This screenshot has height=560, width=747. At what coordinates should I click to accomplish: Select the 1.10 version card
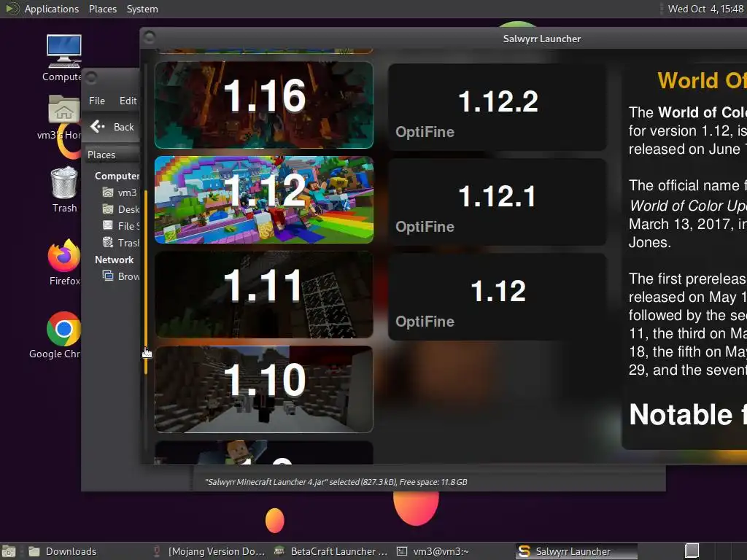click(264, 389)
